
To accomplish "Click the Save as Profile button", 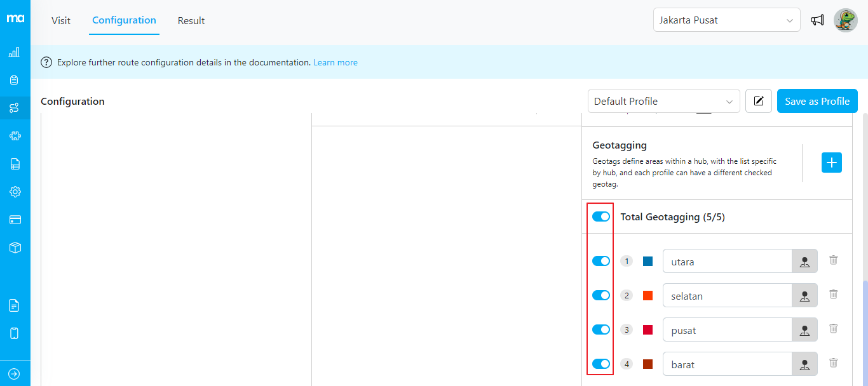I will coord(817,101).
